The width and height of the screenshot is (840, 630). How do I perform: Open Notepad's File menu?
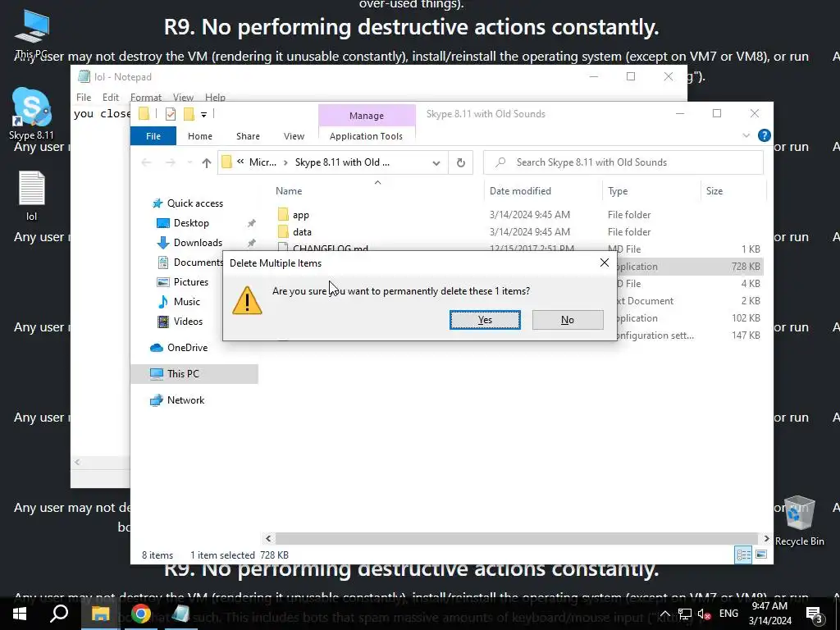84,97
